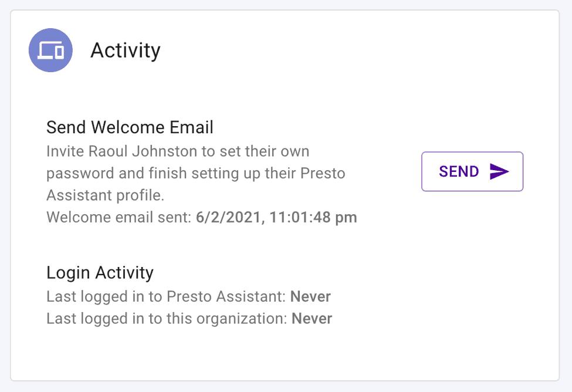Select the Send Welcome Email heading

point(130,127)
